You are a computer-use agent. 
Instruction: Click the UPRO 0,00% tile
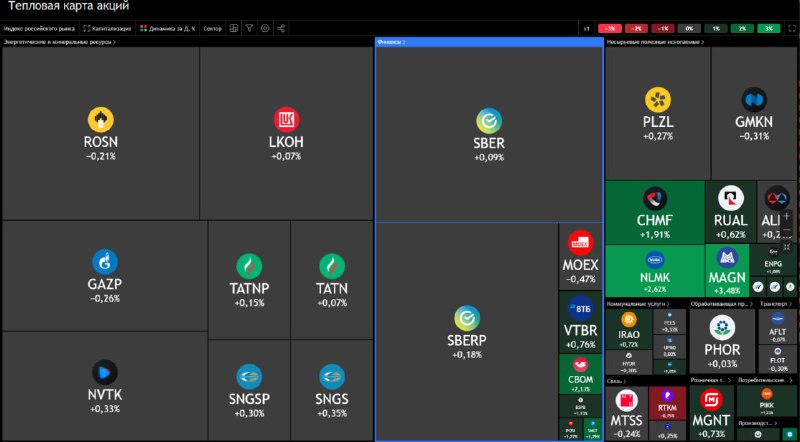pos(669,347)
